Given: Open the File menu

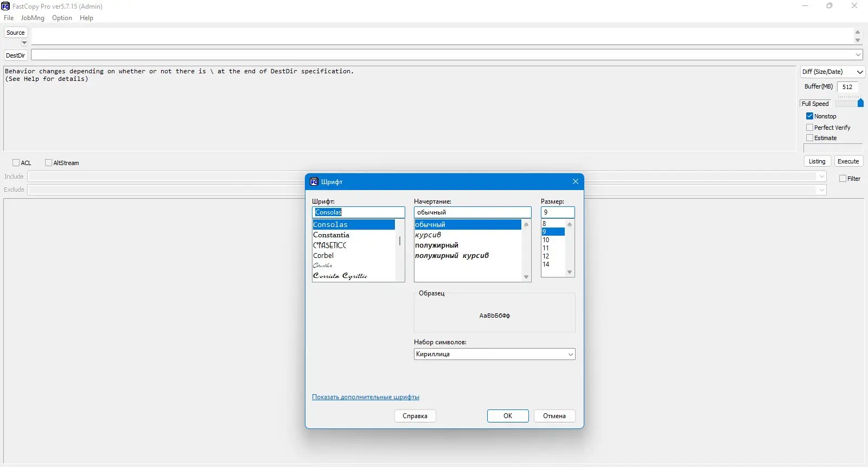Looking at the screenshot, I should [9, 18].
